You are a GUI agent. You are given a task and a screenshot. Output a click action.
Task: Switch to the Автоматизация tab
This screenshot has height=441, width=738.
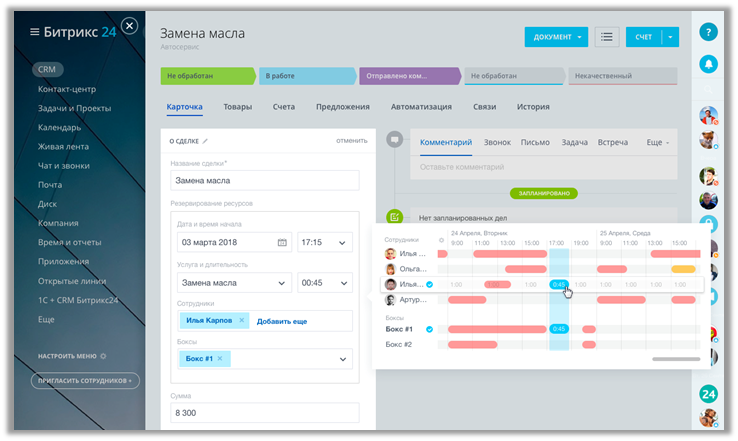point(421,107)
